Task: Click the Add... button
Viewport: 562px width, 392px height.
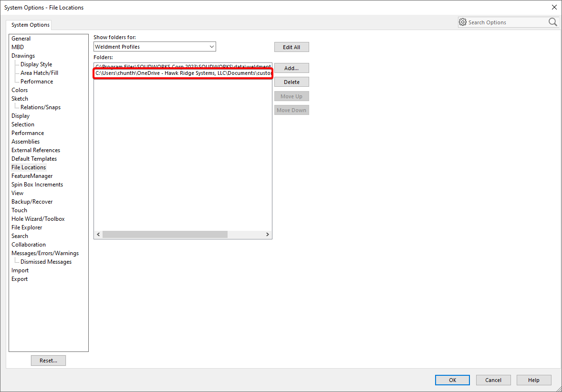Action: (291, 68)
